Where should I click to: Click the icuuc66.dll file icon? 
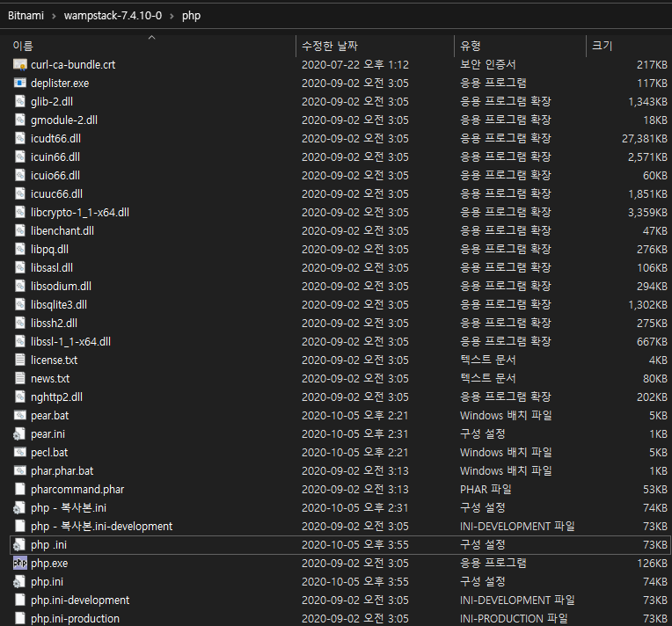pyautogui.click(x=20, y=193)
